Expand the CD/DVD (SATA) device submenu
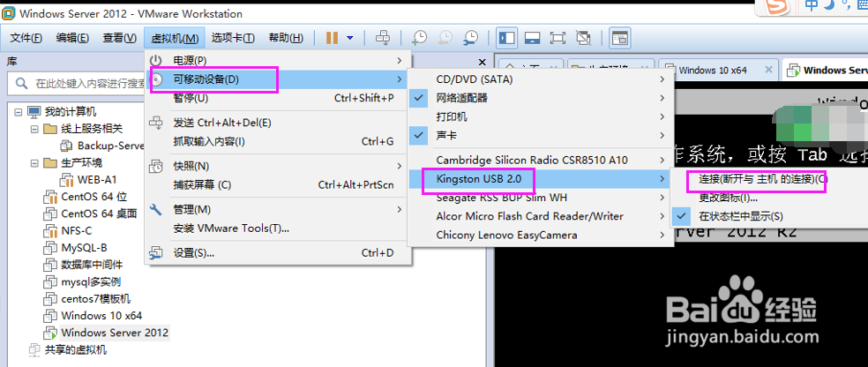Screen dimensions: 868x367 coord(540,79)
